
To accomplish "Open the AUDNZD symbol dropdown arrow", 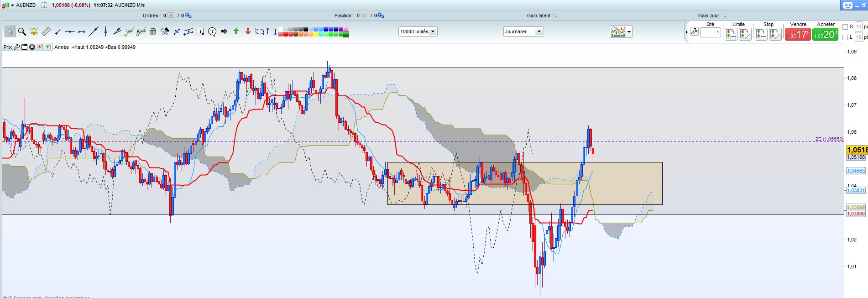I will coord(13,5).
